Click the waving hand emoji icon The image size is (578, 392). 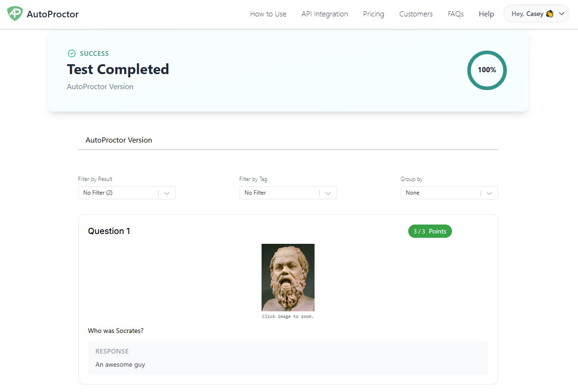pyautogui.click(x=550, y=14)
